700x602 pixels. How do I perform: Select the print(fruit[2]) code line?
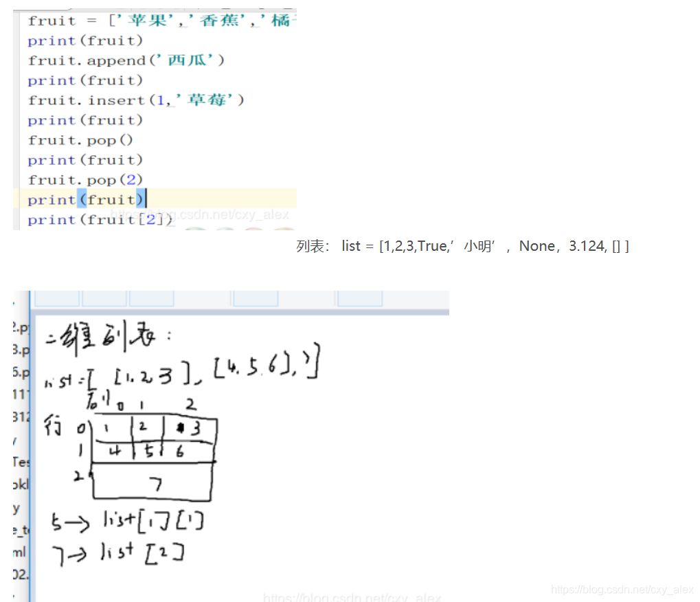tap(100, 220)
